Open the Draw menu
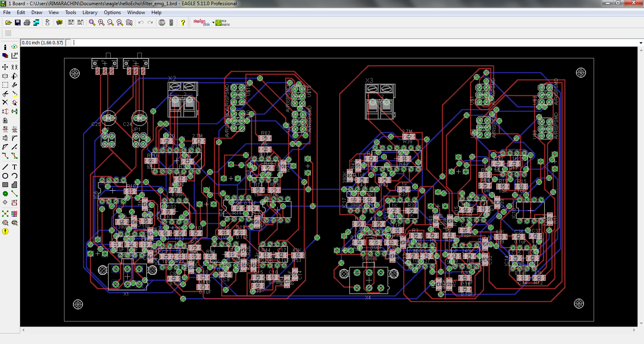This screenshot has height=344, width=644. (37, 12)
